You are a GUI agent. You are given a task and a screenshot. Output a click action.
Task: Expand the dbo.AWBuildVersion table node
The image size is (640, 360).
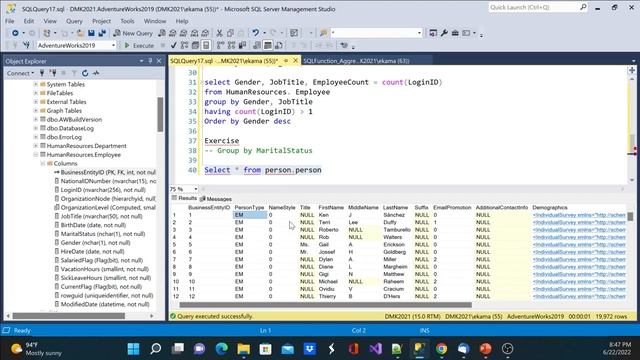click(36, 119)
